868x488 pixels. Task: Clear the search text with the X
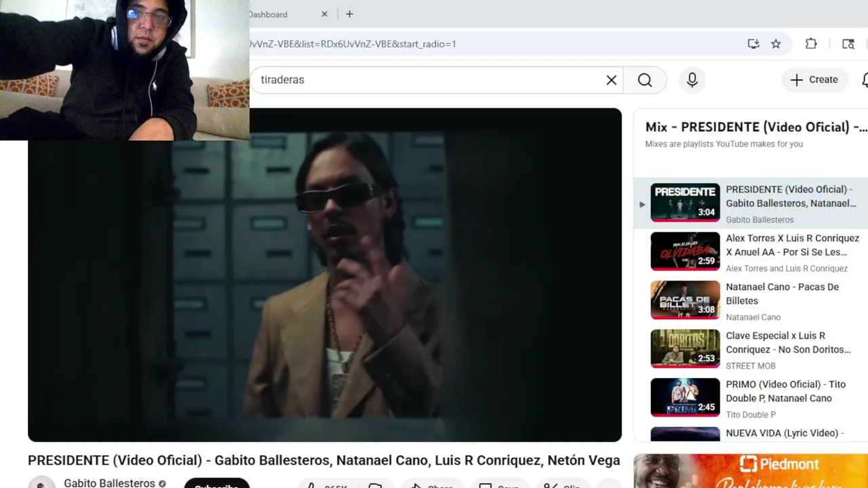point(611,80)
